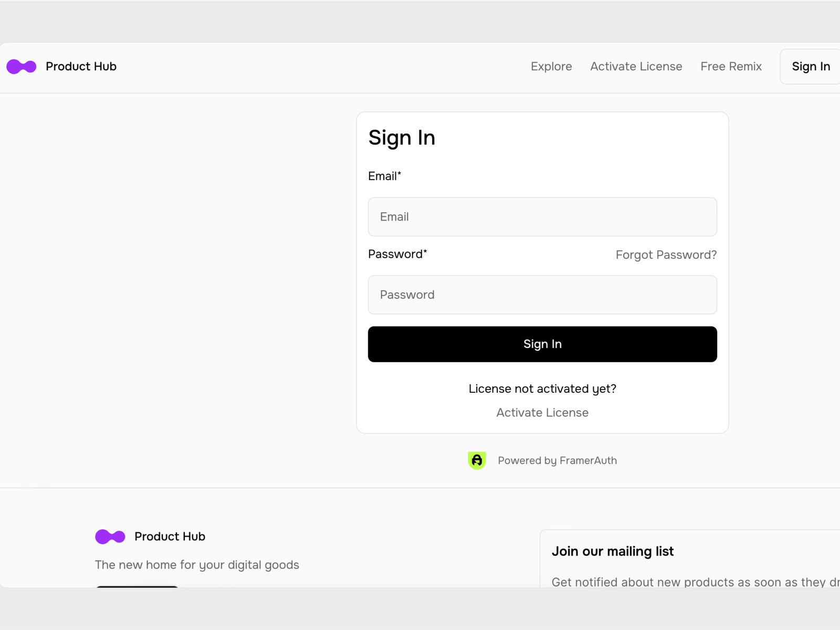
Task: Click Activate License below the sign-in form
Action: (542, 413)
